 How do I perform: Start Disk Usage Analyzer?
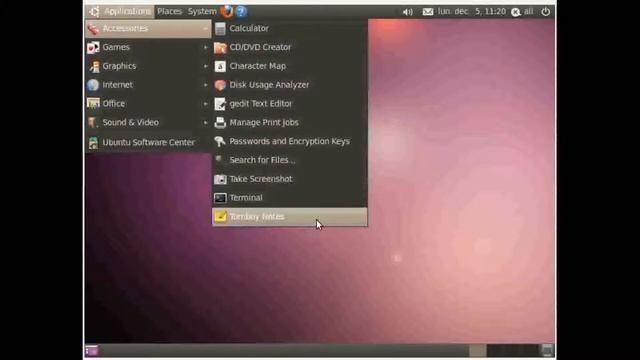[x=290, y=85]
